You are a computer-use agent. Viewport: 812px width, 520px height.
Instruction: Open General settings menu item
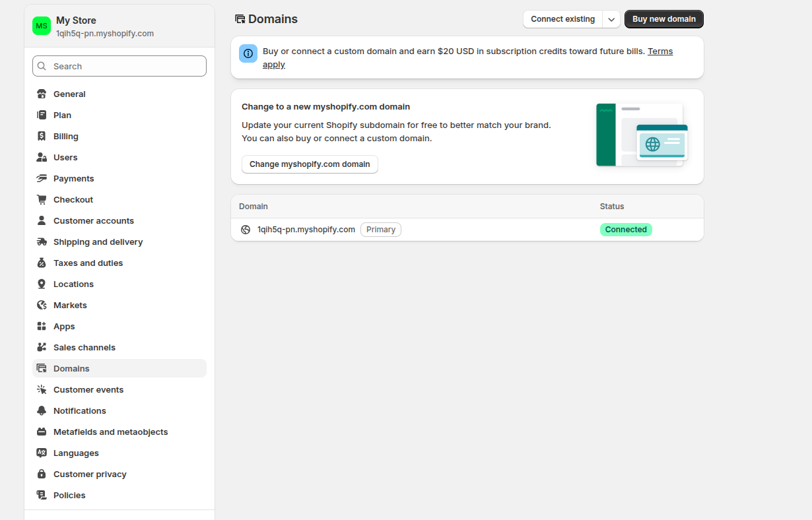coord(119,94)
